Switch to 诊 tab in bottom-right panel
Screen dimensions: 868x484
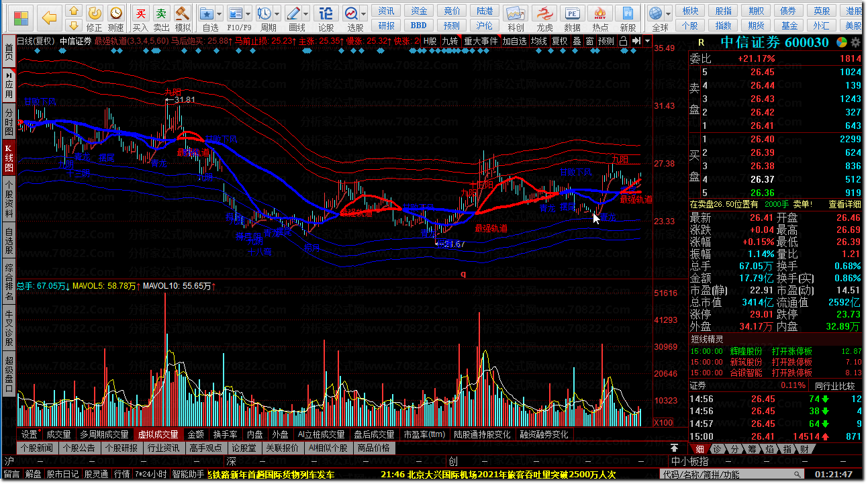tap(718, 448)
